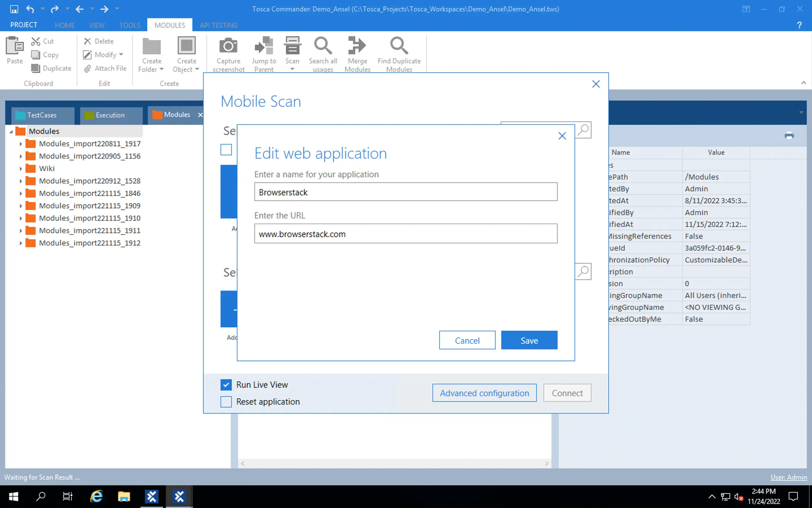This screenshot has width=812, height=508.
Task: Click the Jump to Parent icon
Action: tap(264, 46)
